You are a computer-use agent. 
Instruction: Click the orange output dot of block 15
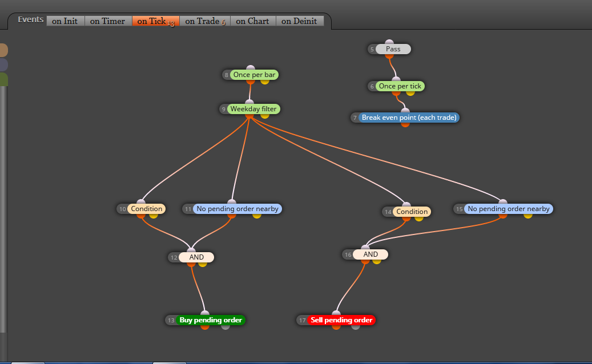coord(502,215)
